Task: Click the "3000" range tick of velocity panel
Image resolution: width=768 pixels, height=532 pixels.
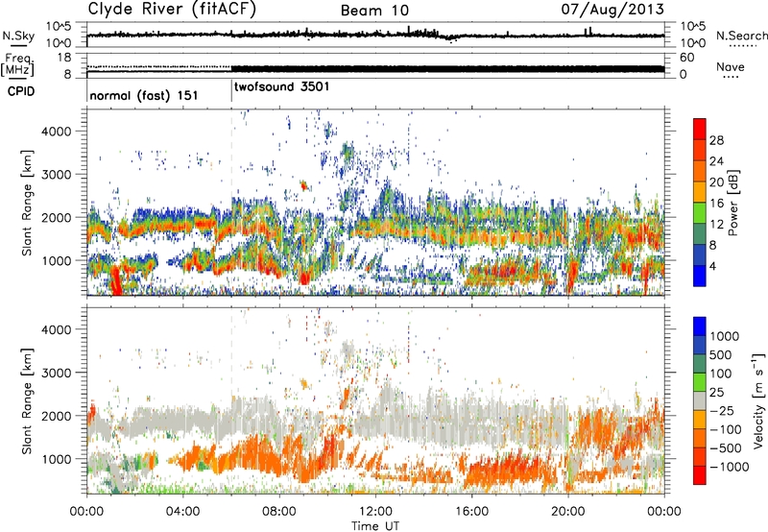Action: (56, 373)
